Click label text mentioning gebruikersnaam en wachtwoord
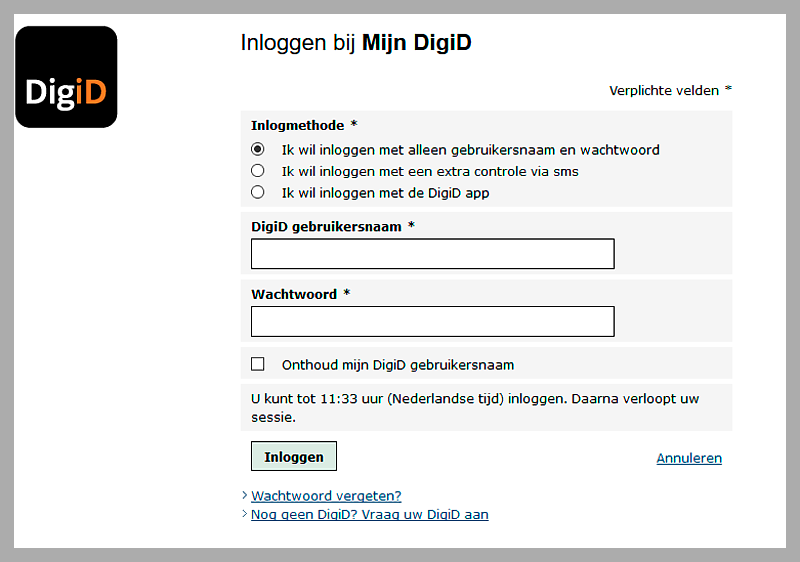The width and height of the screenshot is (800, 562). point(470,150)
